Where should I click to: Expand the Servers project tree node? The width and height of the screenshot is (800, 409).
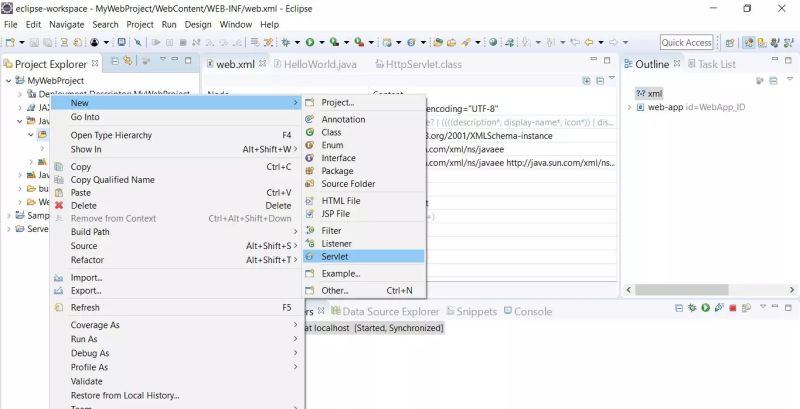[9, 229]
